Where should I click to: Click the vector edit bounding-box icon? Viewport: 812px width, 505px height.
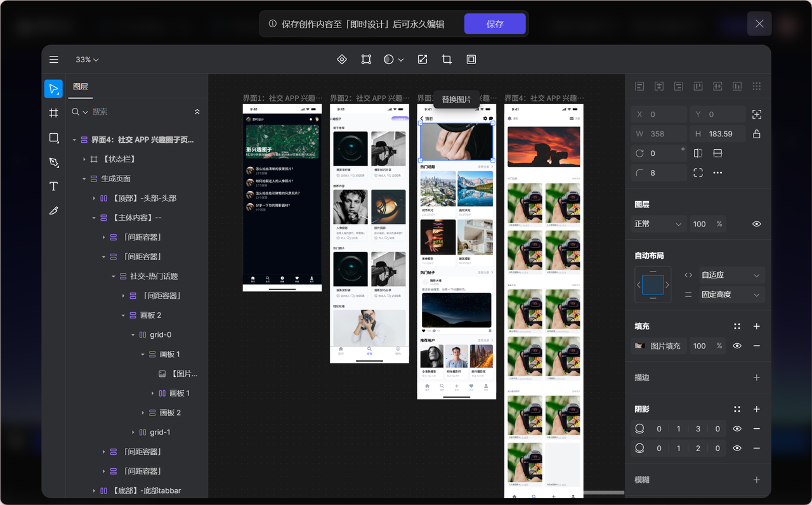[366, 60]
